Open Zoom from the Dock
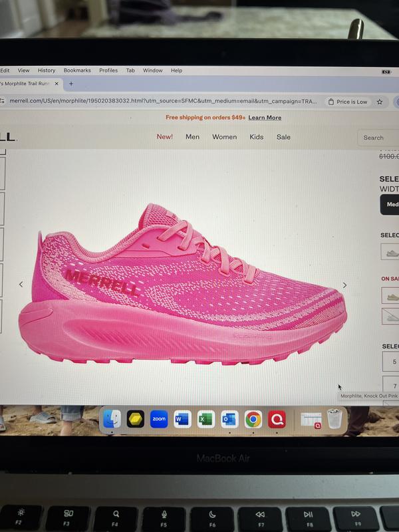 tap(159, 419)
